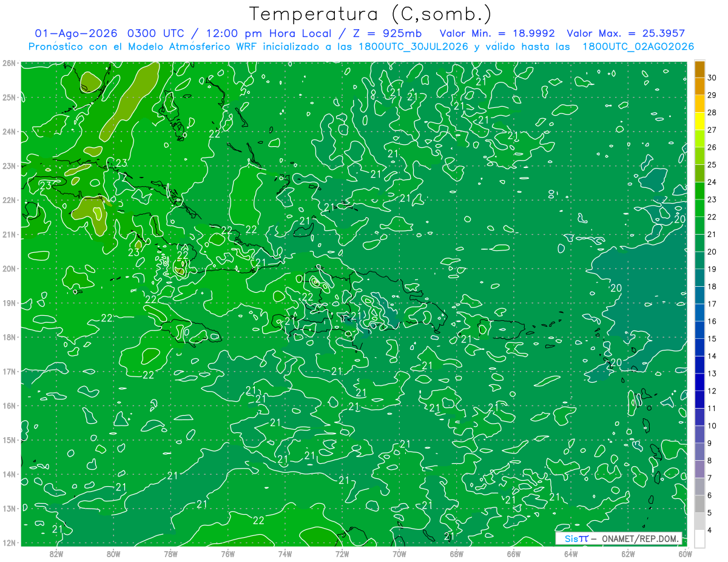Click the 14N latitude axis label

(9, 474)
